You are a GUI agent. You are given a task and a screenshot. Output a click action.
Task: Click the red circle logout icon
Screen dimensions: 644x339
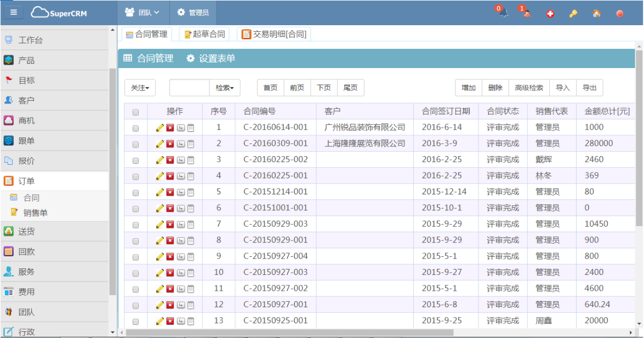[x=620, y=14]
